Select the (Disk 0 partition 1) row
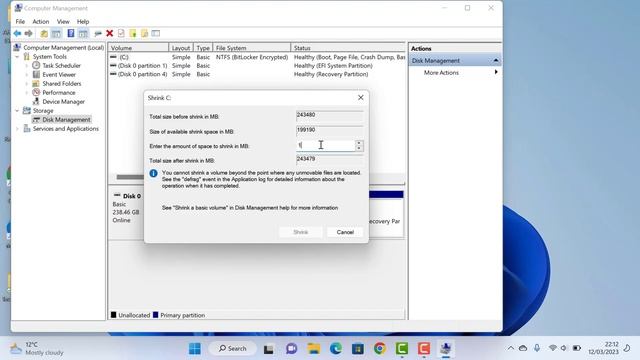 (257, 66)
